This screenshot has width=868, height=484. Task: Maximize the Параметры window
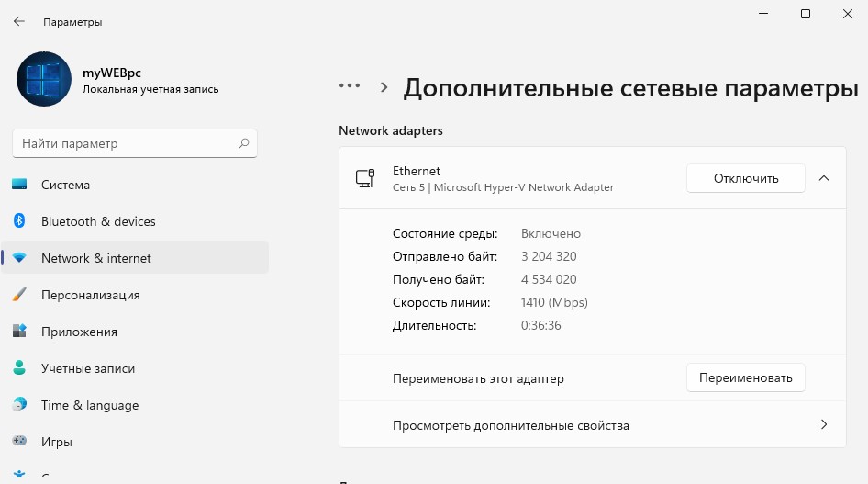point(806,13)
